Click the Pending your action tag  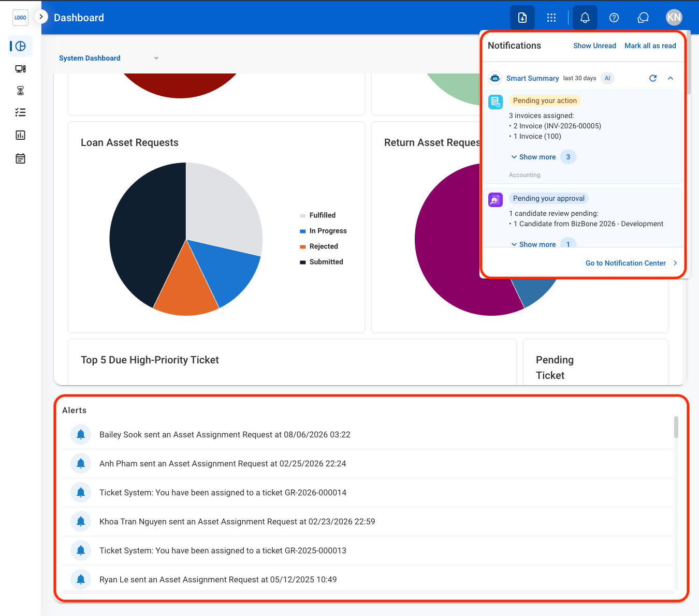(545, 100)
